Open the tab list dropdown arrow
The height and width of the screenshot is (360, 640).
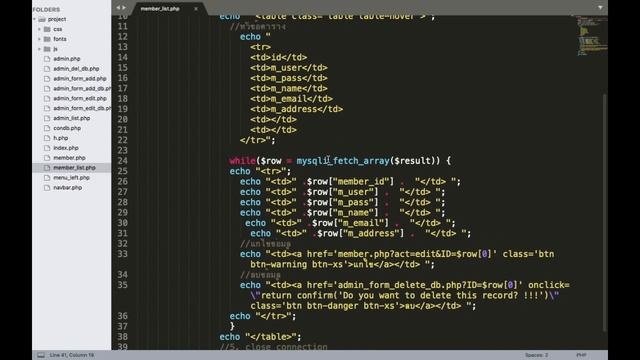coord(600,7)
